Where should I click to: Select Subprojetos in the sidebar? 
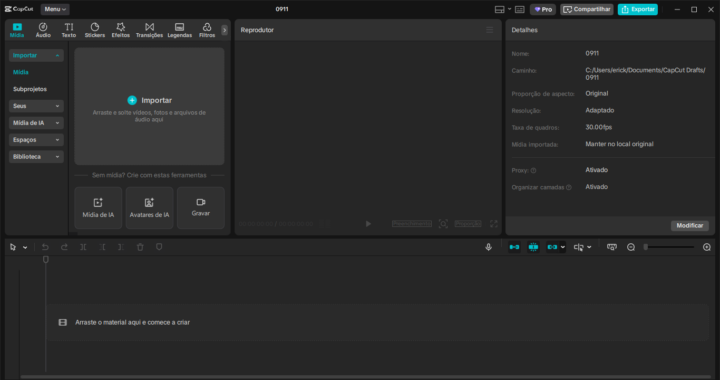coord(30,89)
